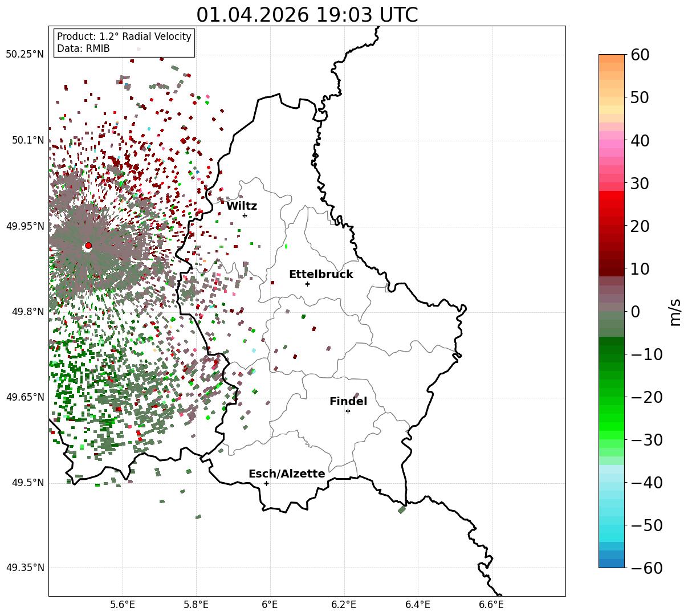
Task: Click the Ettelbruck station cross marker
Action: (x=307, y=284)
